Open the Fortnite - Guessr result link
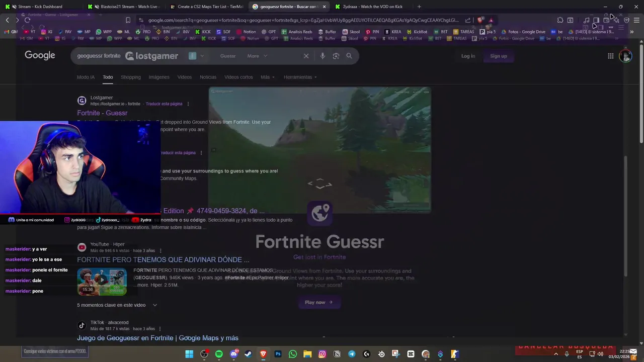 click(102, 113)
